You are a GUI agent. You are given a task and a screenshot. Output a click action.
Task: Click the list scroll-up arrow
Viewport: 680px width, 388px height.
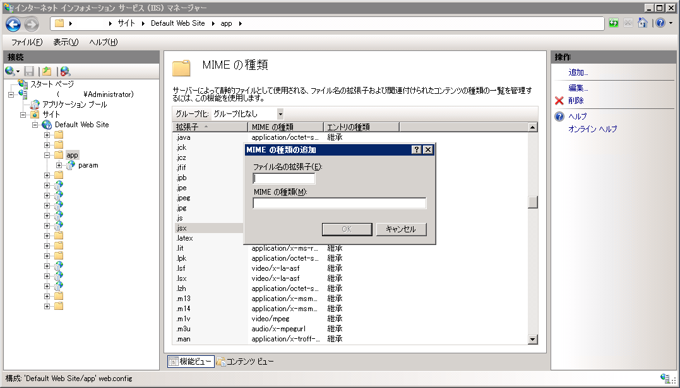[533, 127]
